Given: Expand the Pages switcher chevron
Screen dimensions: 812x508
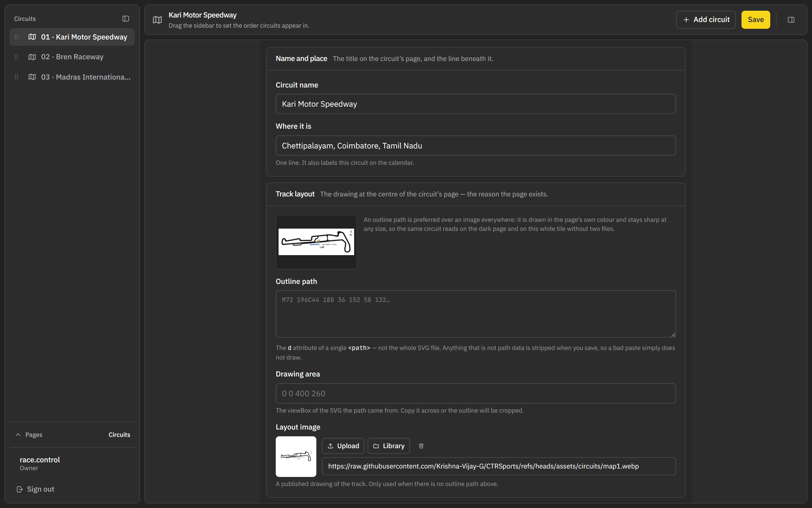Looking at the screenshot, I should [18, 435].
